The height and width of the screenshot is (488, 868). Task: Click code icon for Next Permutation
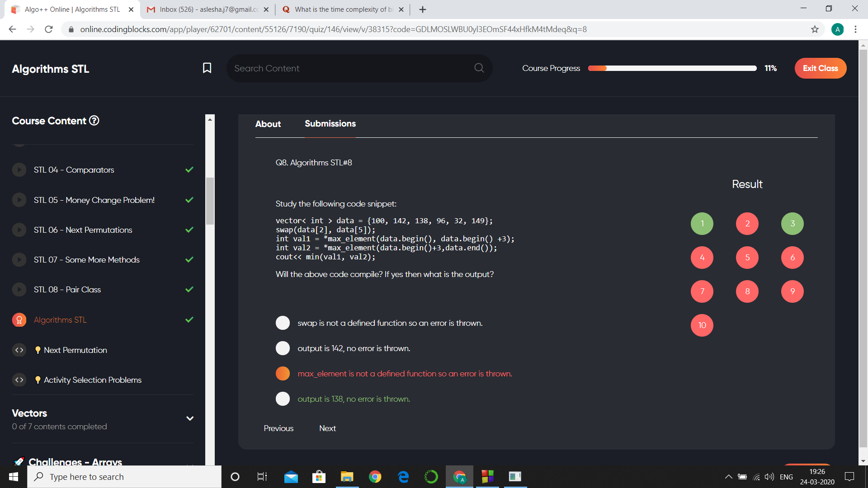pyautogui.click(x=19, y=350)
